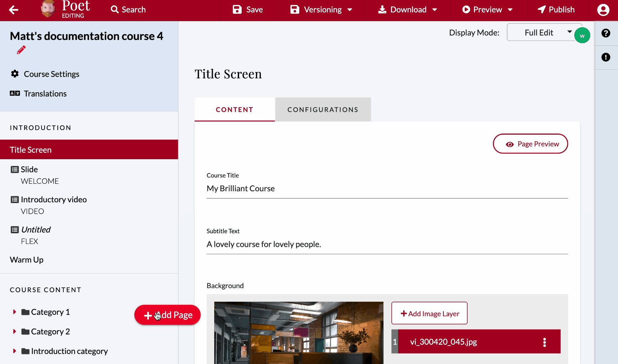Switch to the Configurations tab
The height and width of the screenshot is (364, 618).
click(x=323, y=110)
